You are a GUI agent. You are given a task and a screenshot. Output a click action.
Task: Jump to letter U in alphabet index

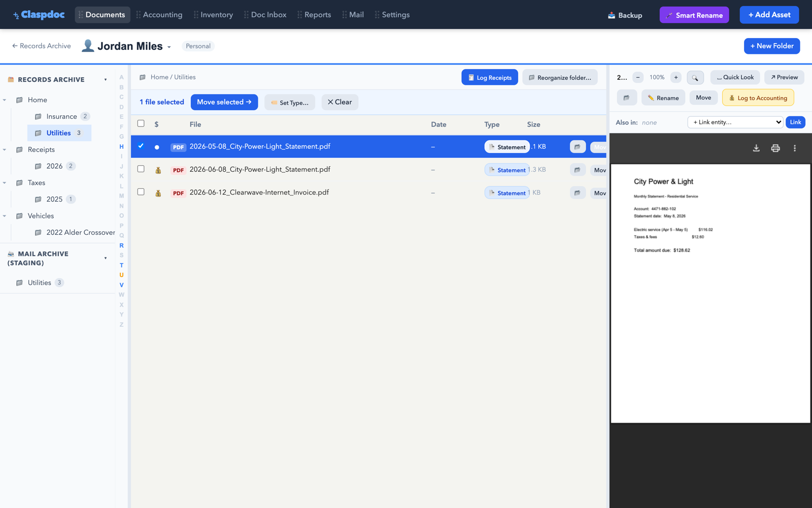click(x=121, y=275)
